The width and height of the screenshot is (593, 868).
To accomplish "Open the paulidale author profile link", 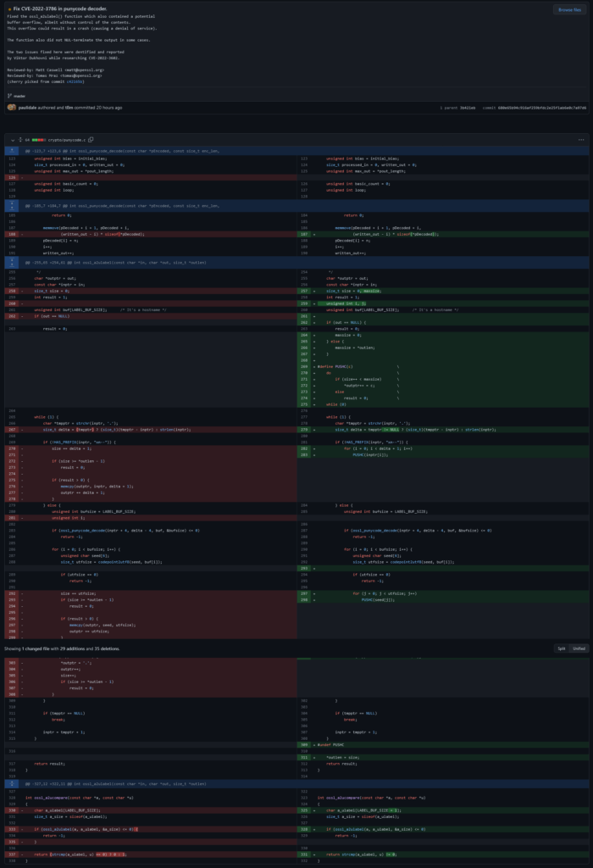I will (27, 108).
